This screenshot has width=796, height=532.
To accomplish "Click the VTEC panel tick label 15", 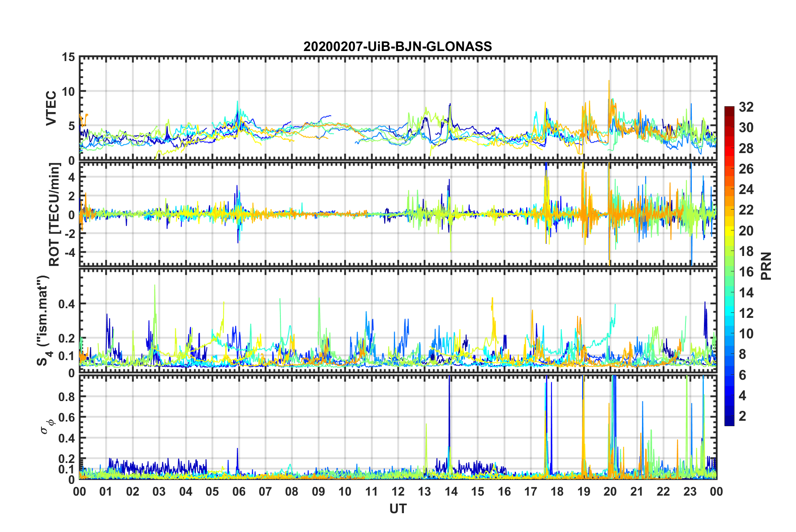I will [68, 57].
